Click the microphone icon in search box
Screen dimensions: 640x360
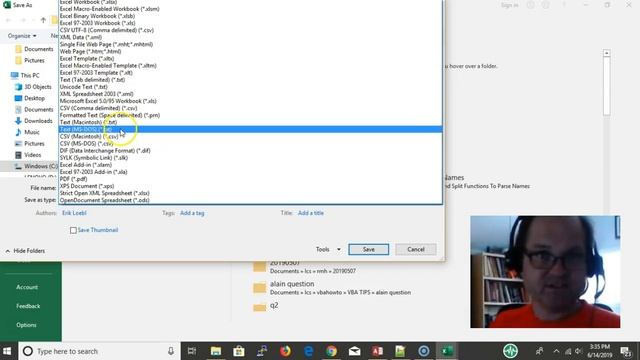pyautogui.click(x=171, y=351)
